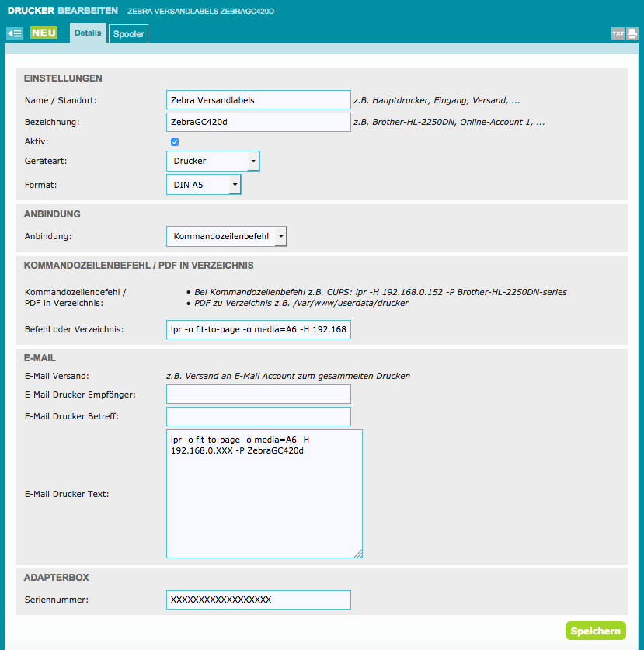Toggle the Aktiv checkbox
This screenshot has height=650, width=644.
(175, 142)
